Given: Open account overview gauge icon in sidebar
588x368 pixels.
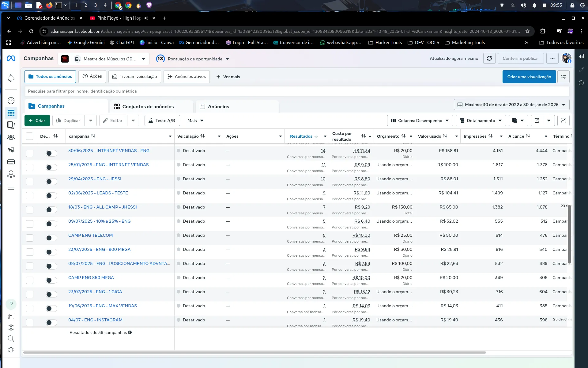Looking at the screenshot, I should [x=11, y=100].
